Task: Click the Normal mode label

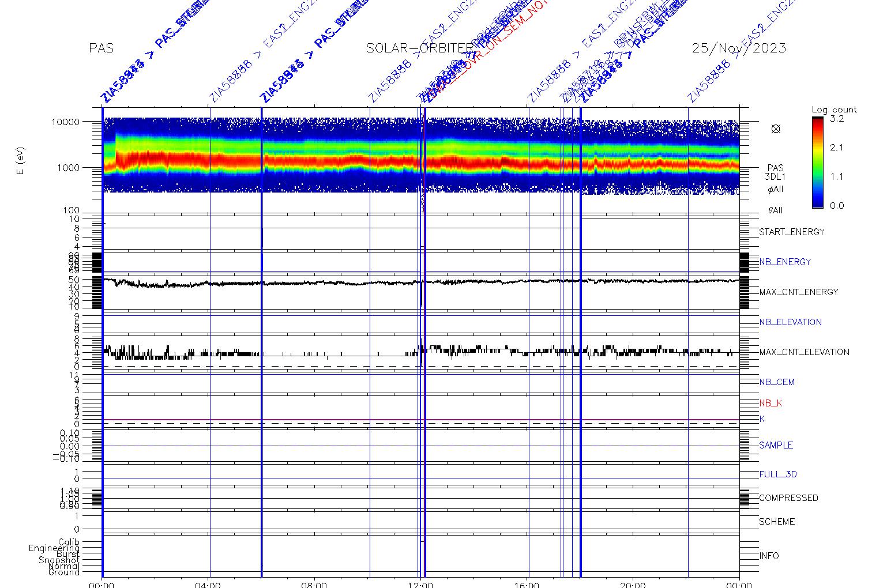Action: click(64, 567)
